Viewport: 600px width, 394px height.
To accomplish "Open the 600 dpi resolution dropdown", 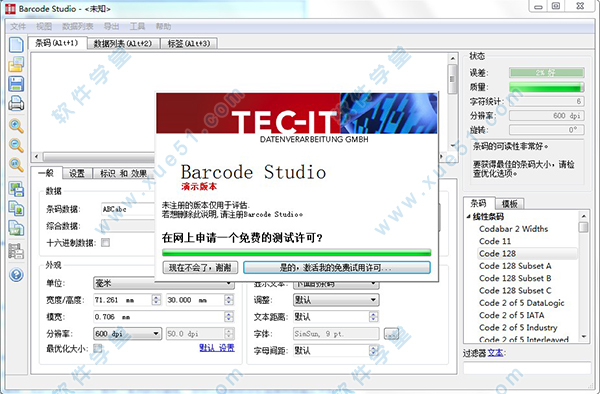I will click(127, 334).
